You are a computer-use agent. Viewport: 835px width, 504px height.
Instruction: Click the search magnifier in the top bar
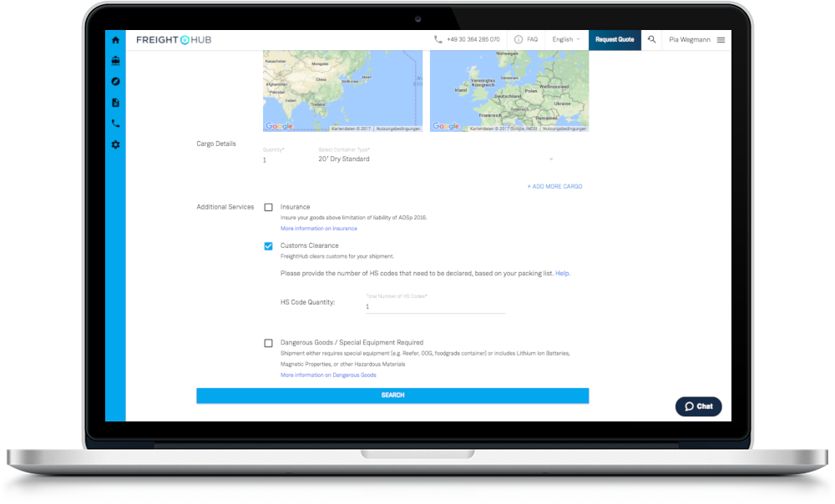click(651, 39)
